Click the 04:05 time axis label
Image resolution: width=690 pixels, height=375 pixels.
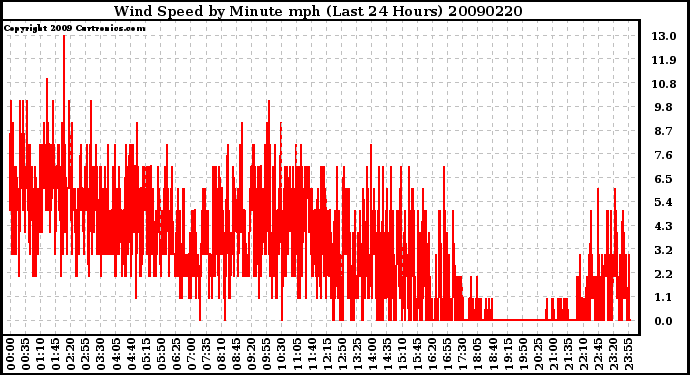click(116, 354)
